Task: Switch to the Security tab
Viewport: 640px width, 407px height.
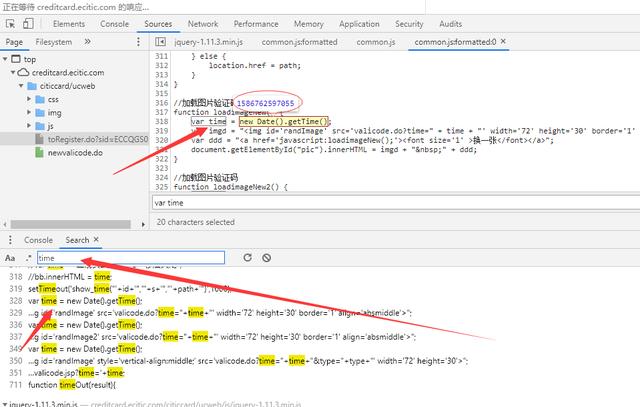Action: 409,24
